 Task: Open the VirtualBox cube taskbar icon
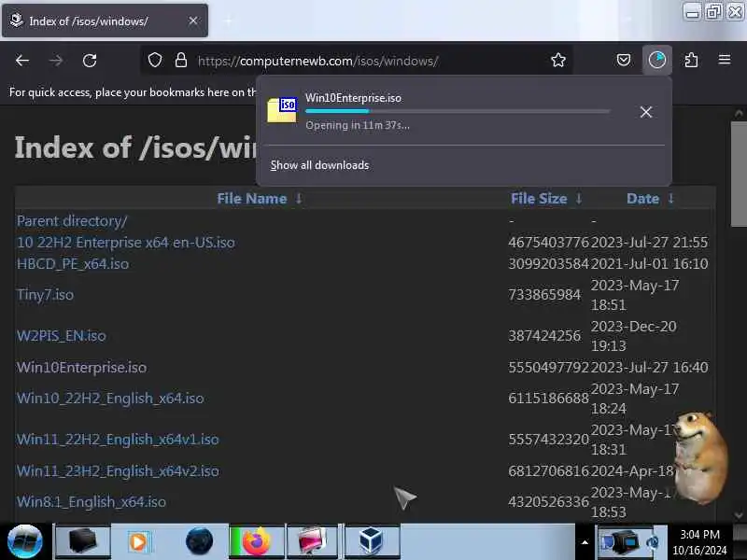(371, 541)
